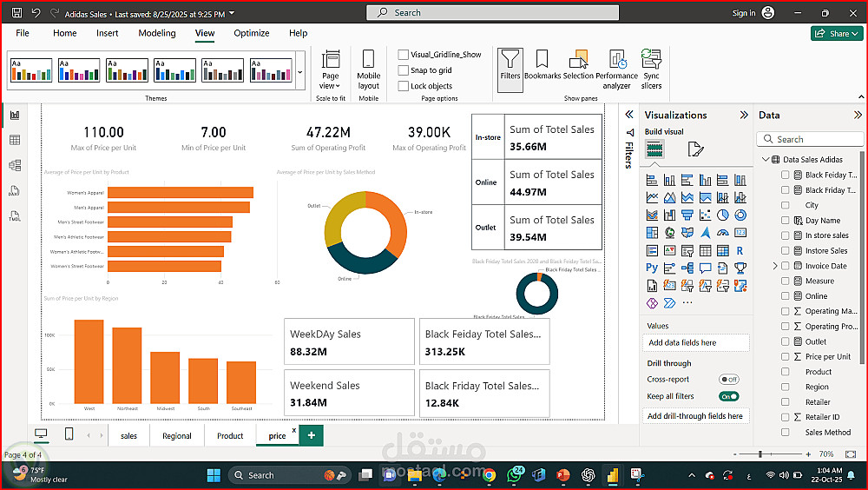Add a funnel chart visual
868x490 pixels.
687,215
